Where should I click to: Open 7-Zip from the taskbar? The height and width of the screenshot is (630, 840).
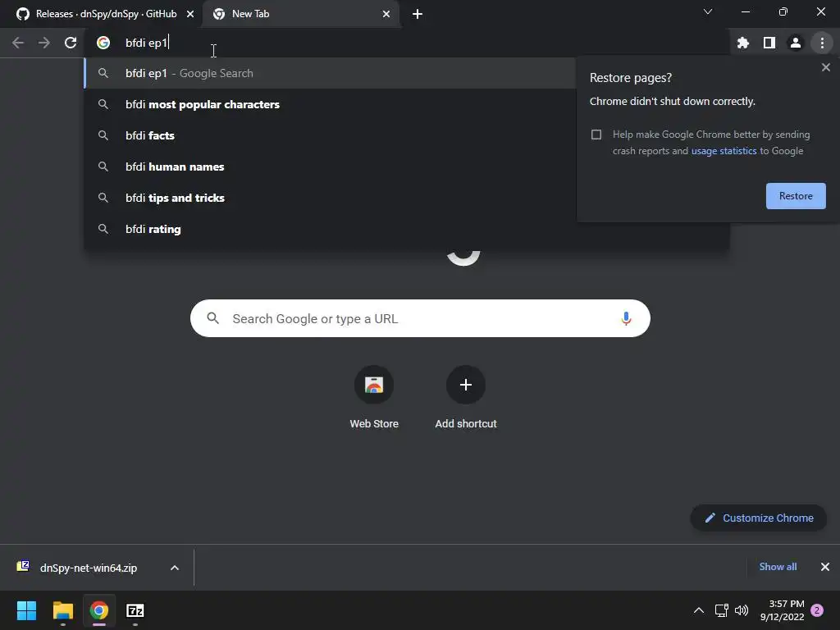pyautogui.click(x=135, y=610)
